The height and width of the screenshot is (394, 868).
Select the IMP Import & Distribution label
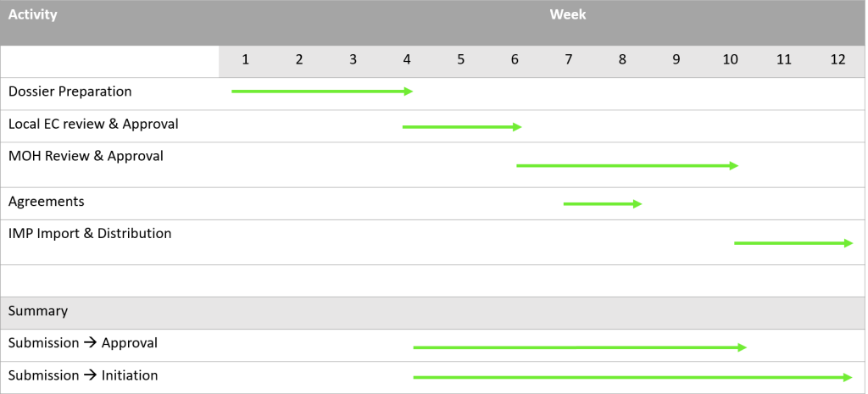coord(90,234)
